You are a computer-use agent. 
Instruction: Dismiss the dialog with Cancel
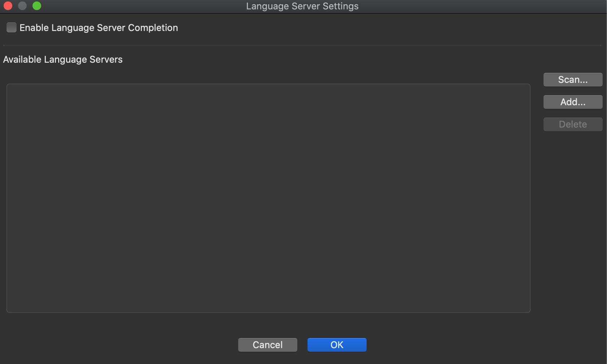(267, 345)
